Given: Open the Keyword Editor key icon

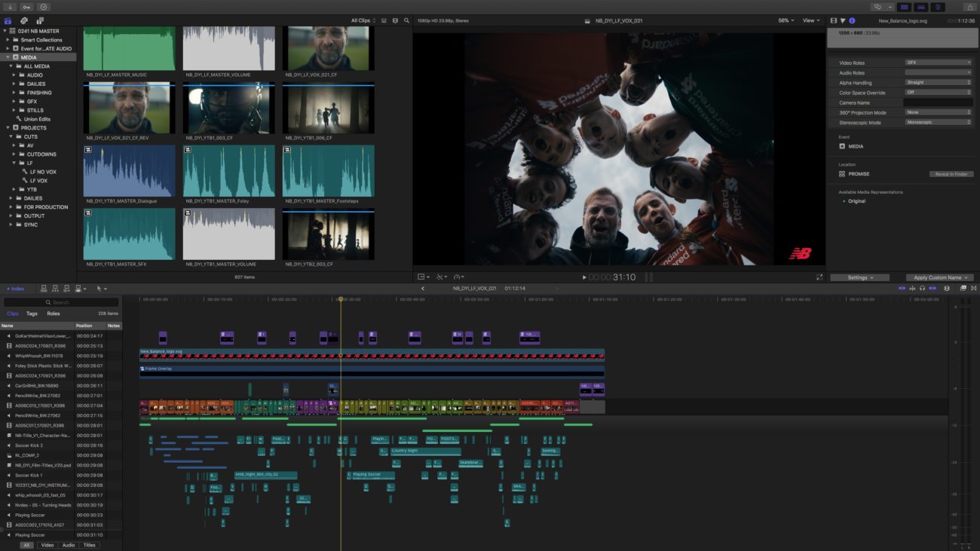Looking at the screenshot, I should 26,7.
